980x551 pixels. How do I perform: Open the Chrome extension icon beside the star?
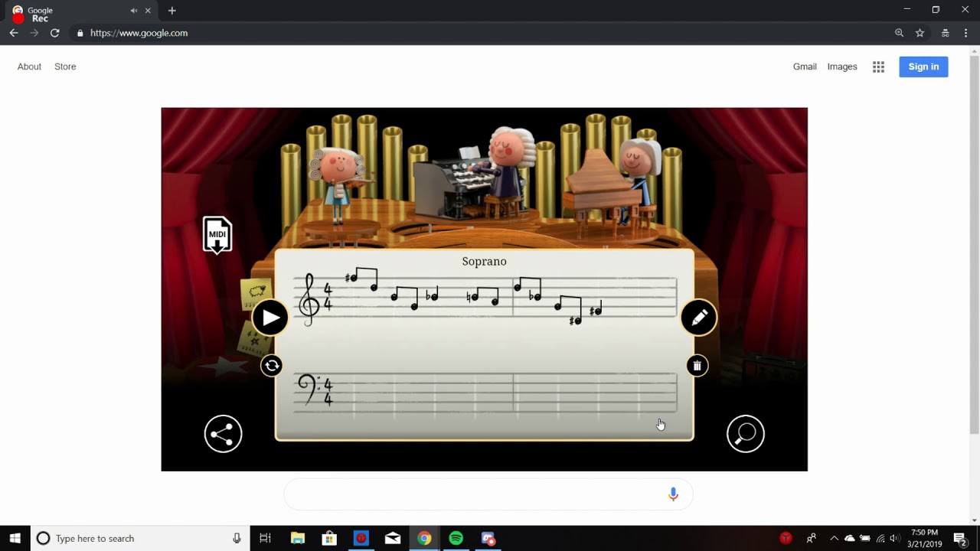946,33
